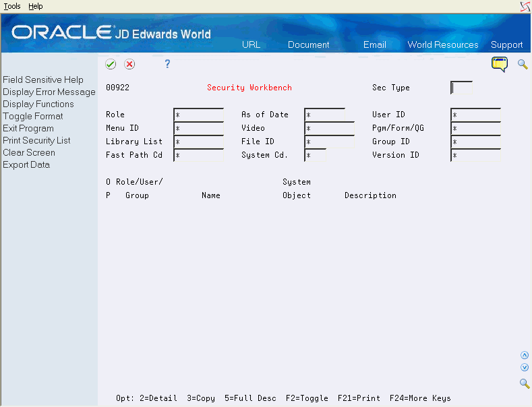Viewport: 532px width, 407px height.
Task: Select Print Security List in the sidebar
Action: (36, 140)
